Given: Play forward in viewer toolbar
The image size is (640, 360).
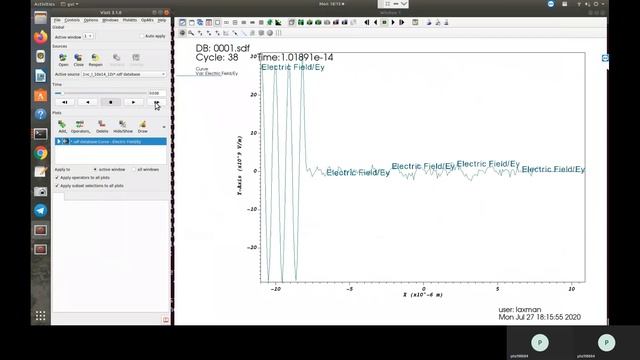Looking at the screenshot, I should click(x=393, y=22).
